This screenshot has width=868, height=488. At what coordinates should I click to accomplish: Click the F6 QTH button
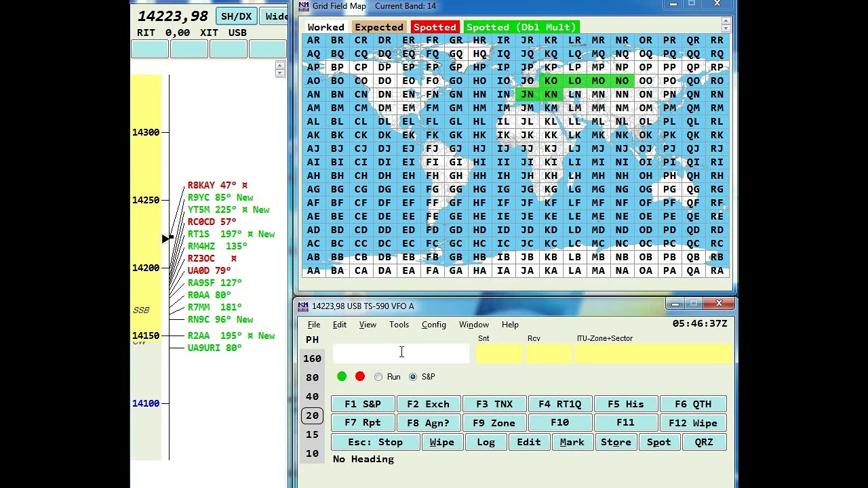click(693, 404)
